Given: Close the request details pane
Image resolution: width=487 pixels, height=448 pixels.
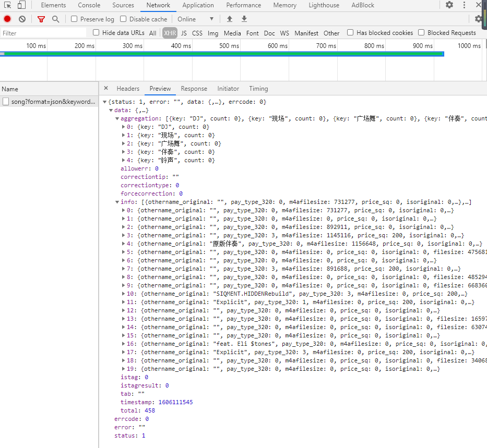Looking at the screenshot, I should coord(106,88).
